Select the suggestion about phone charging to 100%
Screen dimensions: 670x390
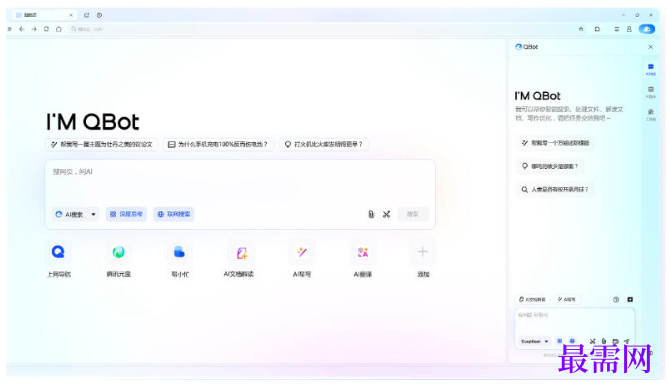point(218,144)
